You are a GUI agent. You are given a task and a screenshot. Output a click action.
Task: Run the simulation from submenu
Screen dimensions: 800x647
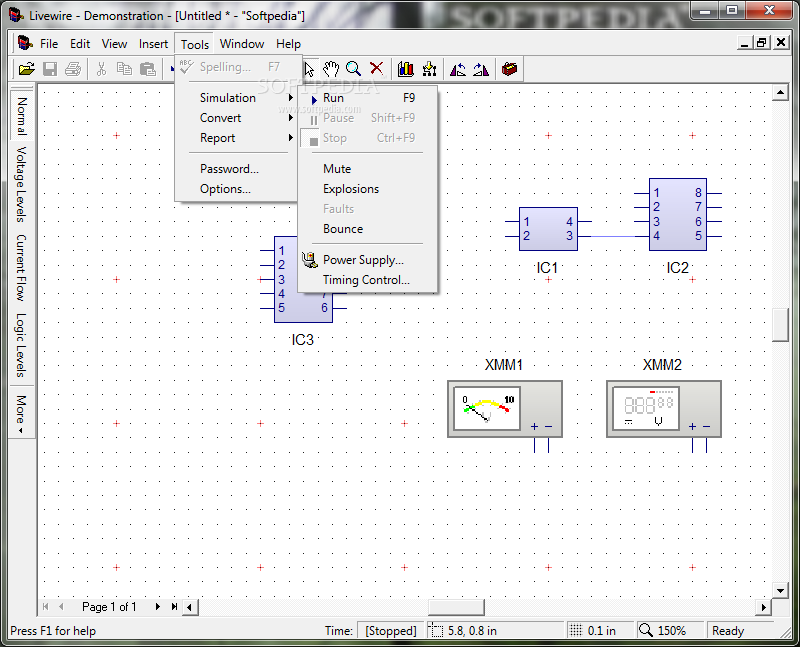[367, 98]
